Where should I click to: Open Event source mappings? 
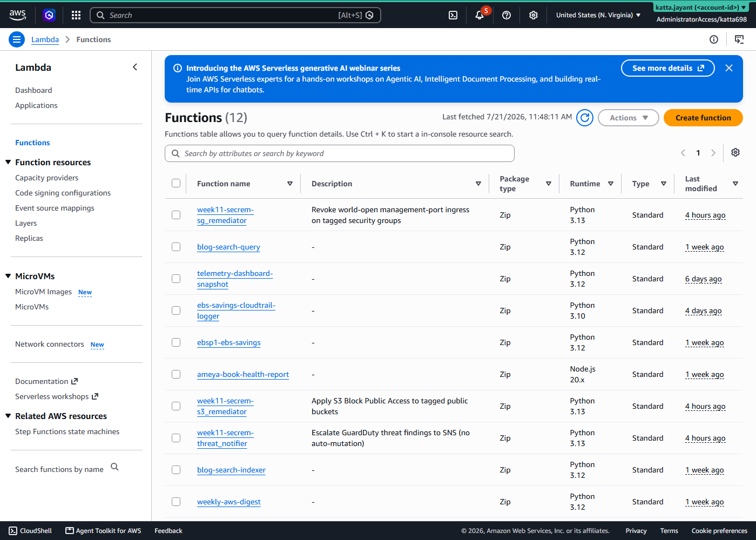[55, 208]
